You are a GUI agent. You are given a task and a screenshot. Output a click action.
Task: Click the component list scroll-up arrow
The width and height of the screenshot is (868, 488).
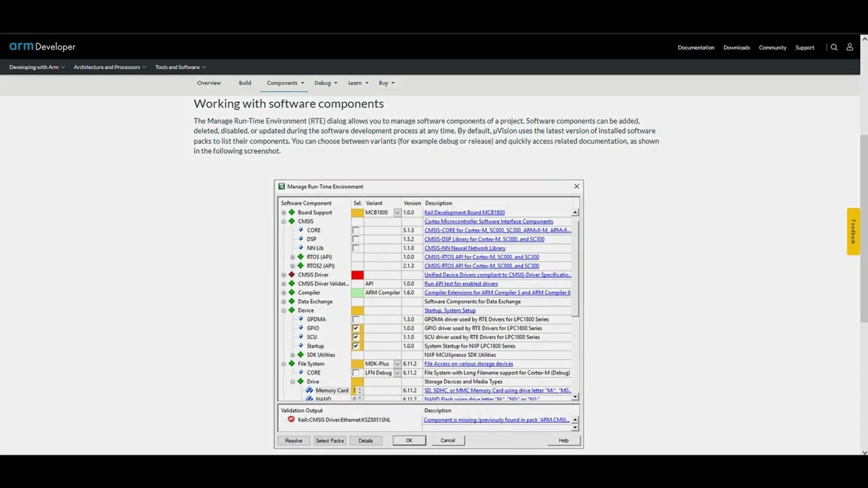(575, 213)
